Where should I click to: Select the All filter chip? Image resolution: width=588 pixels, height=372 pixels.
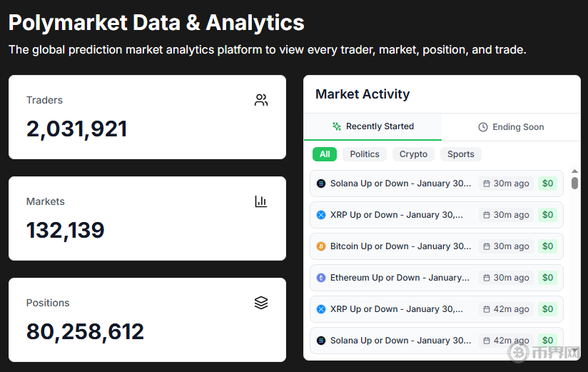click(325, 154)
